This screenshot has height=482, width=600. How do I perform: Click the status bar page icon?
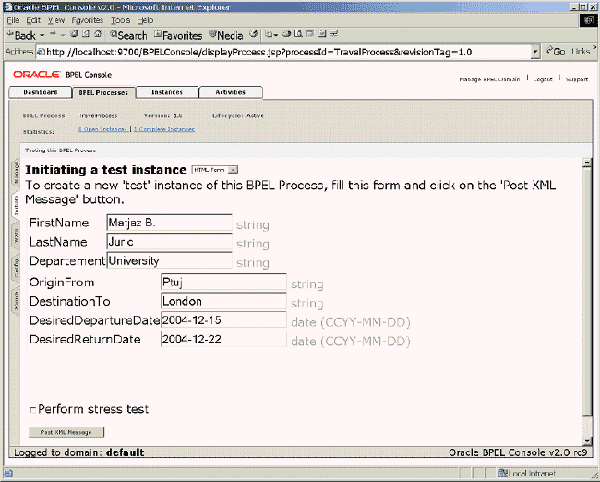8,473
